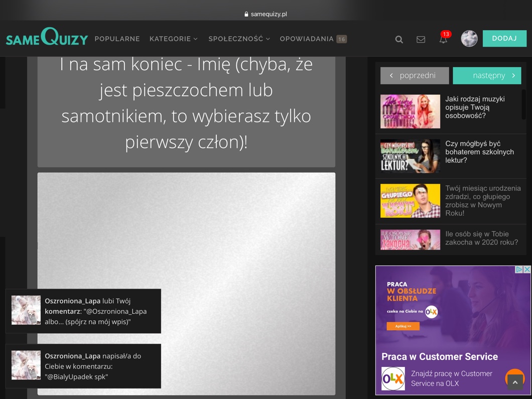Open the school reading hero quiz link
Image resolution: width=532 pixels, height=399 pixels.
click(x=479, y=152)
